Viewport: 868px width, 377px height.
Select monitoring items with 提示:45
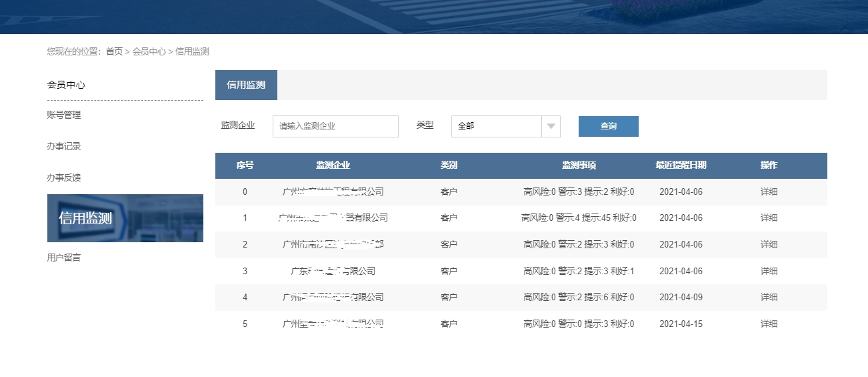[x=579, y=218]
